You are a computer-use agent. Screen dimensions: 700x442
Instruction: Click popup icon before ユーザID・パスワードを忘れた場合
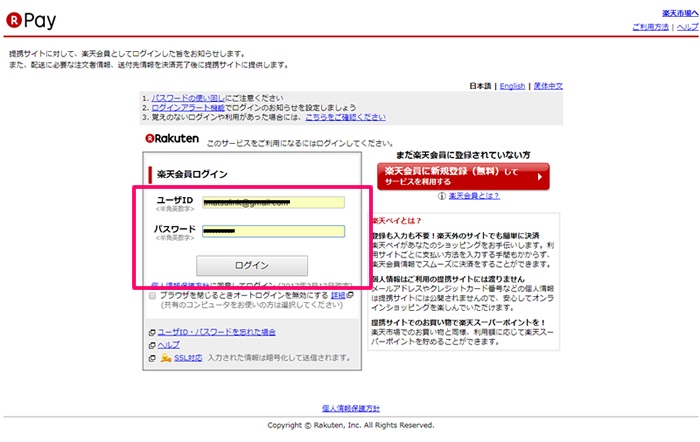152,333
